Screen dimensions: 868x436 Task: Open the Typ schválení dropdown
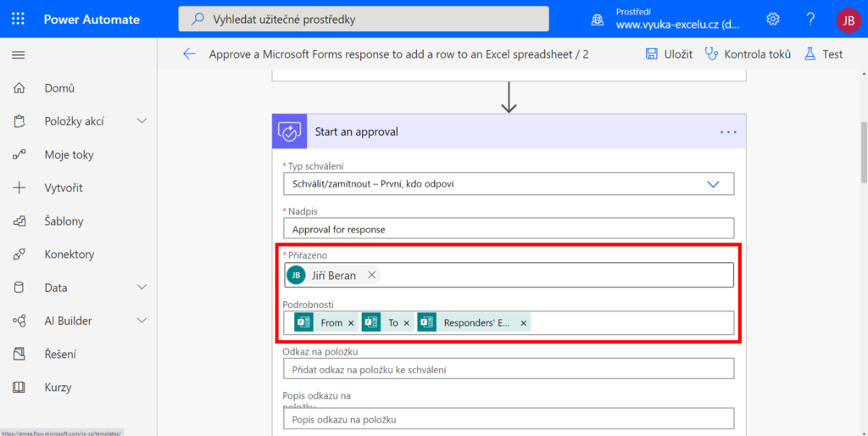click(713, 184)
